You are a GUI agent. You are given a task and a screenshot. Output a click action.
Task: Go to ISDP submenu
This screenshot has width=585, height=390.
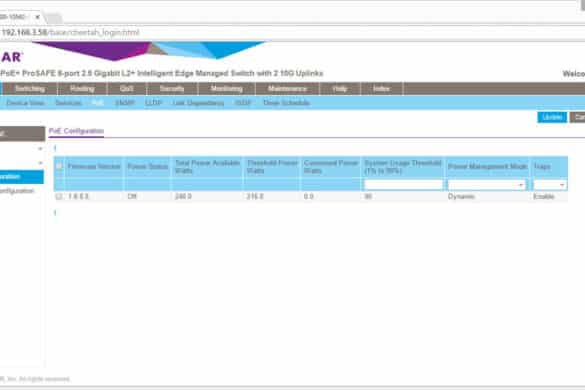[x=243, y=103]
